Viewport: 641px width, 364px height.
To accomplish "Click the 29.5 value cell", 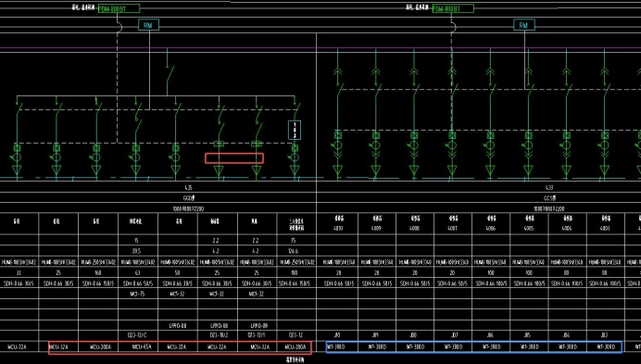I will pos(137,251).
